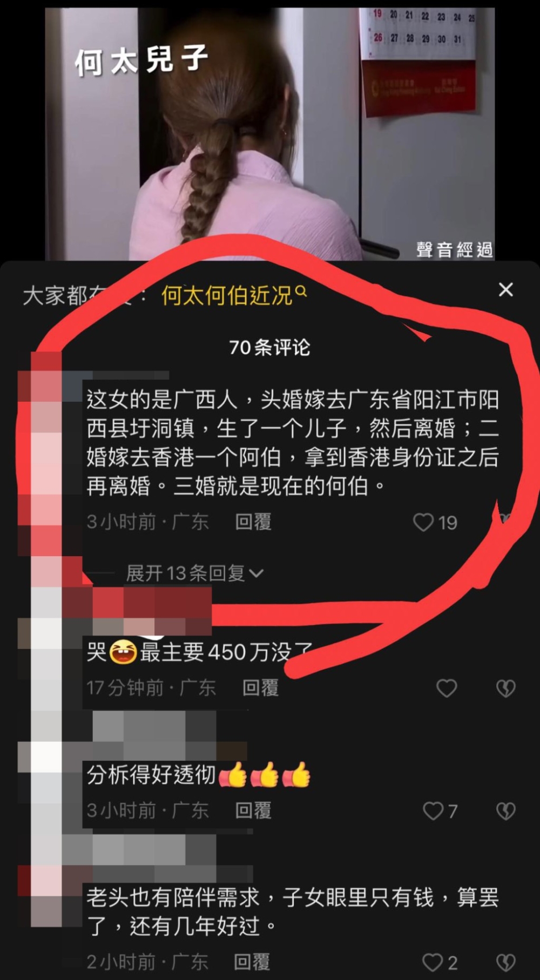Tap the search magnifier icon after 何太何伯近况
Screen dimensions: 540x980
point(301,292)
